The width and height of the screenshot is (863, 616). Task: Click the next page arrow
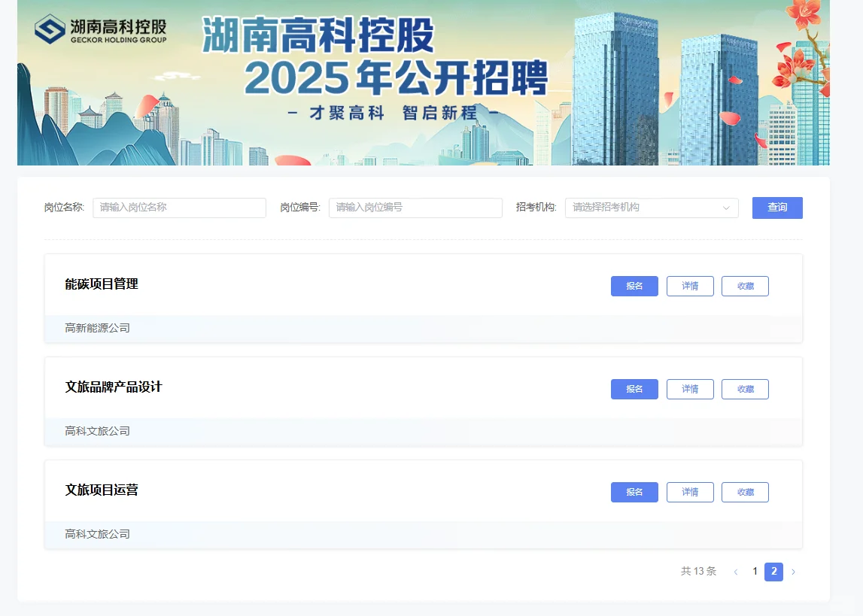pos(793,572)
